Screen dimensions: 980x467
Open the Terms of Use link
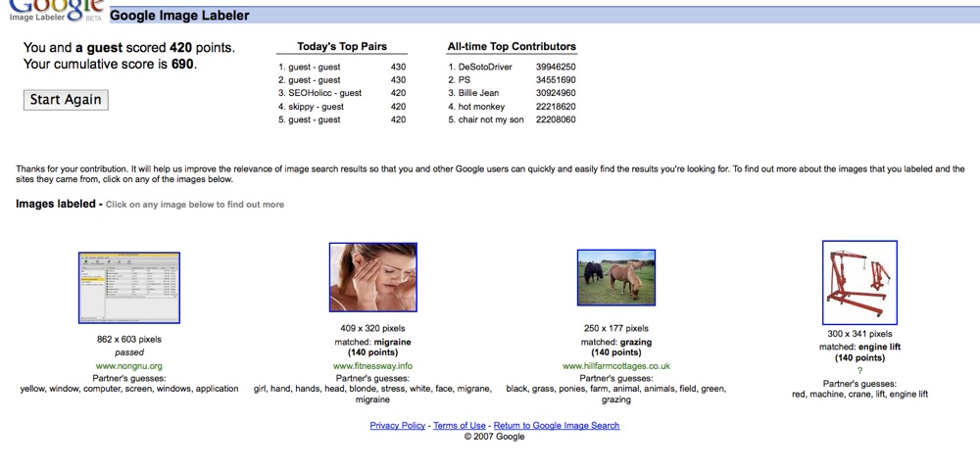coord(460,426)
